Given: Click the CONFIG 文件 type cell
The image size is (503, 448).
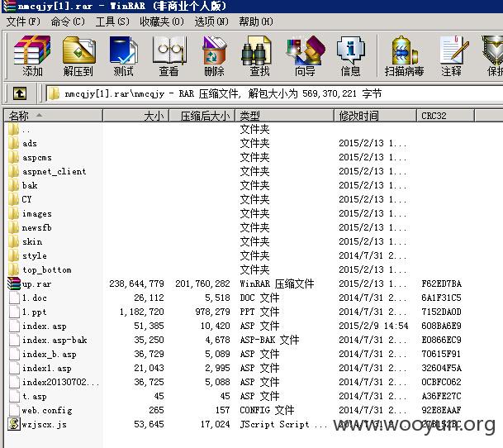Looking at the screenshot, I should click(267, 410).
